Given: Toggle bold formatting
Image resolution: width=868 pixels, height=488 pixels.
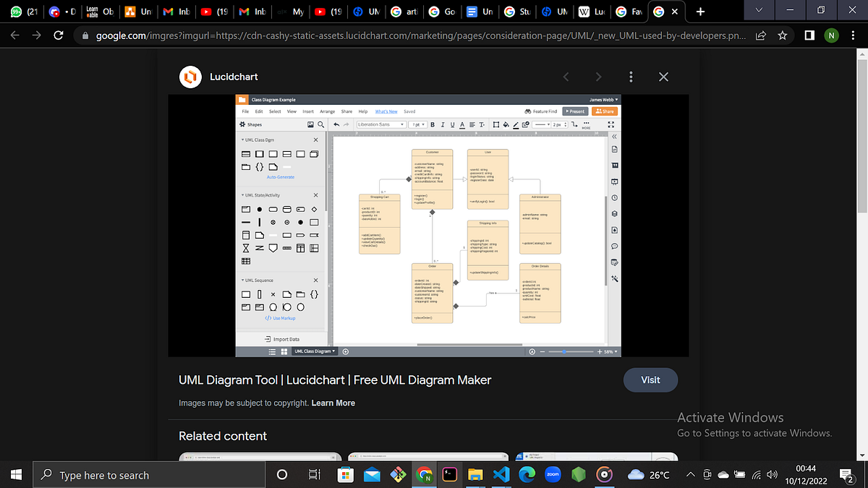Looking at the screenshot, I should [433, 124].
